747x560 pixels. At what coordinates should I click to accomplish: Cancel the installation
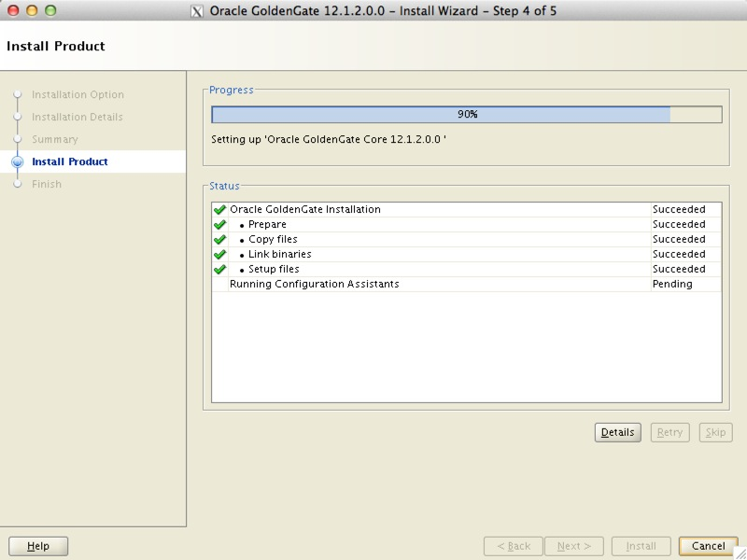coord(709,546)
